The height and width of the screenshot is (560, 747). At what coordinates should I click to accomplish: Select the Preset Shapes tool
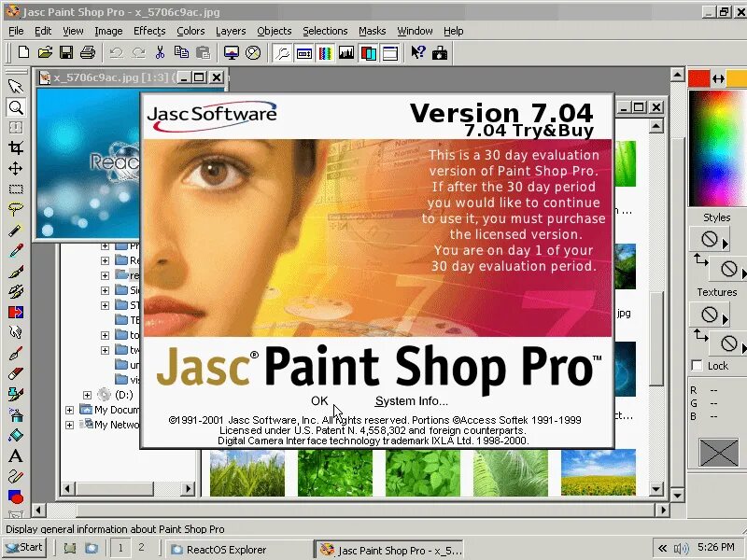pyautogui.click(x=16, y=497)
